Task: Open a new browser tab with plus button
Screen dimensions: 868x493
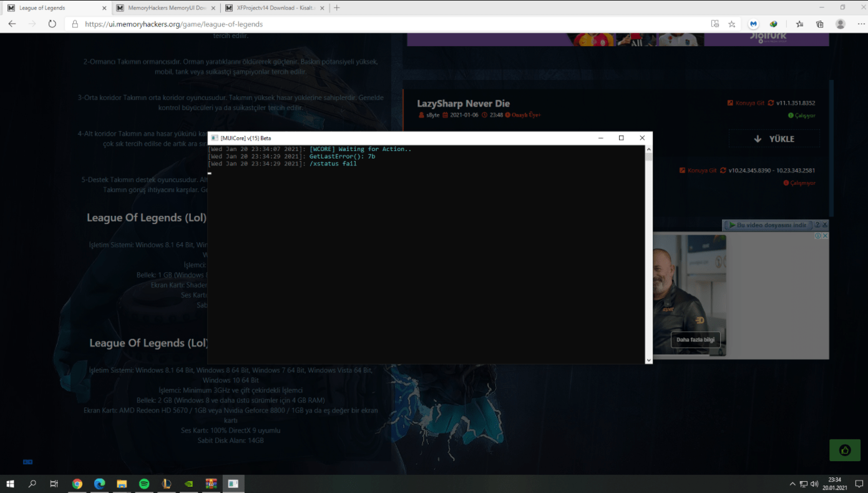Action: coord(337,7)
